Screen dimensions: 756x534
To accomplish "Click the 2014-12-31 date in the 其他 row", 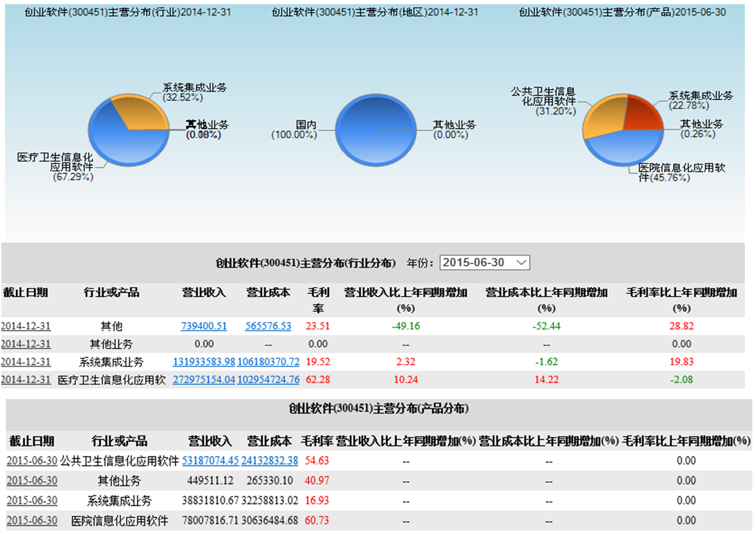I will 26,325.
